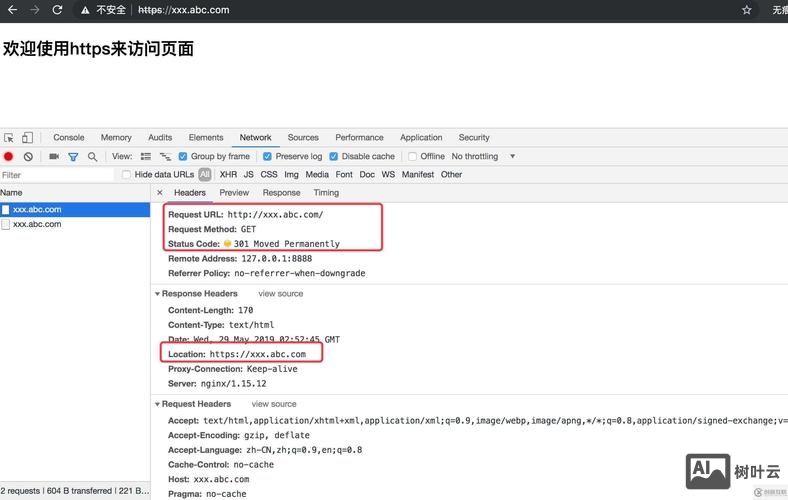
Task: Bookmark this page with the star icon
Action: coord(746,10)
